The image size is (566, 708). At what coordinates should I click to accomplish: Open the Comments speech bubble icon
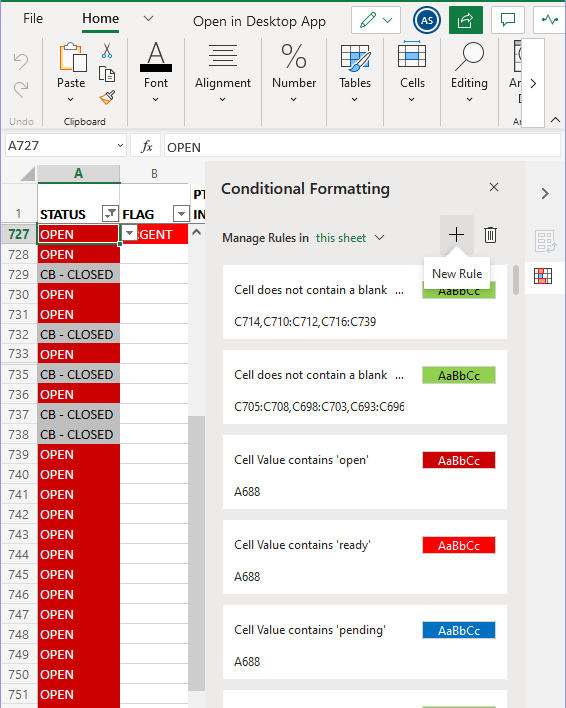(x=508, y=20)
